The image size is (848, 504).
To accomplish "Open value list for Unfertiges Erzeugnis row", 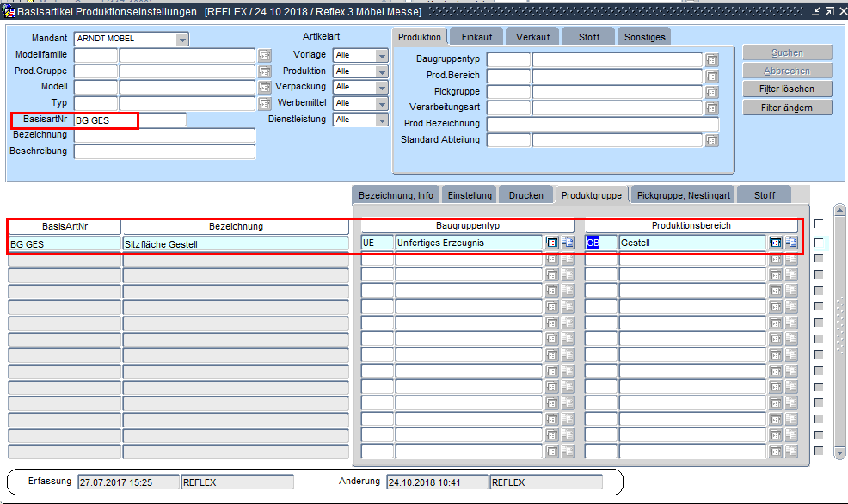I will 552,243.
